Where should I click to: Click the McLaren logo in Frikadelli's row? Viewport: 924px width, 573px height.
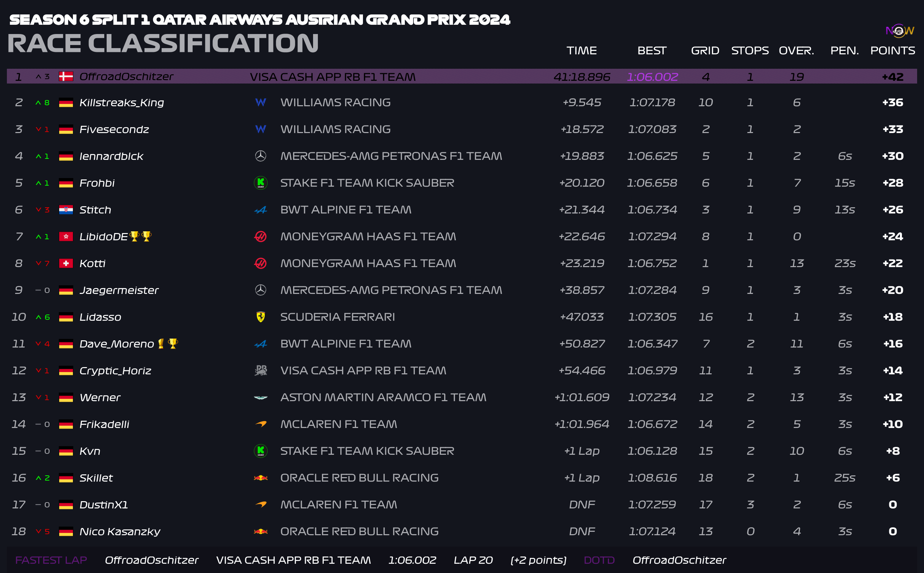(x=261, y=424)
